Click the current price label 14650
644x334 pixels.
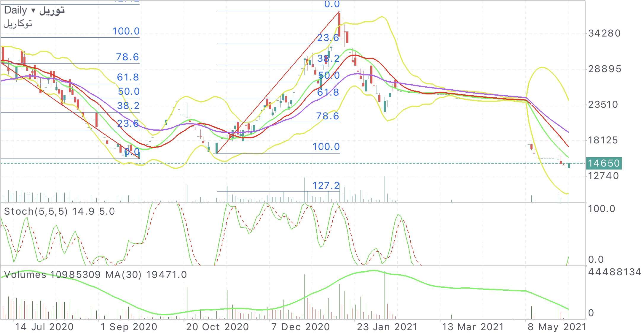point(604,163)
